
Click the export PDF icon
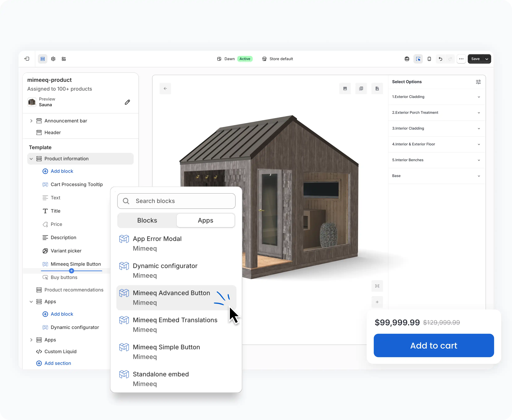(361, 88)
